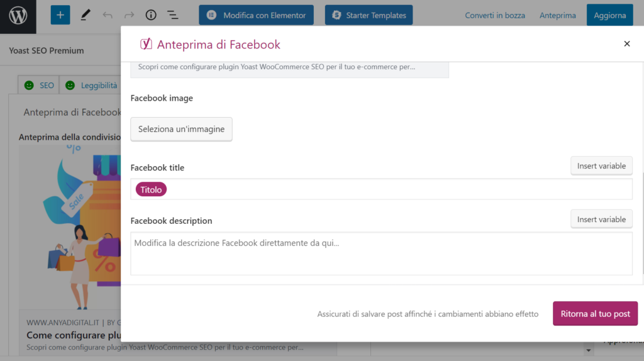Image resolution: width=644 pixels, height=361 pixels.
Task: Click the blue plus block inserter
Action: click(x=60, y=15)
